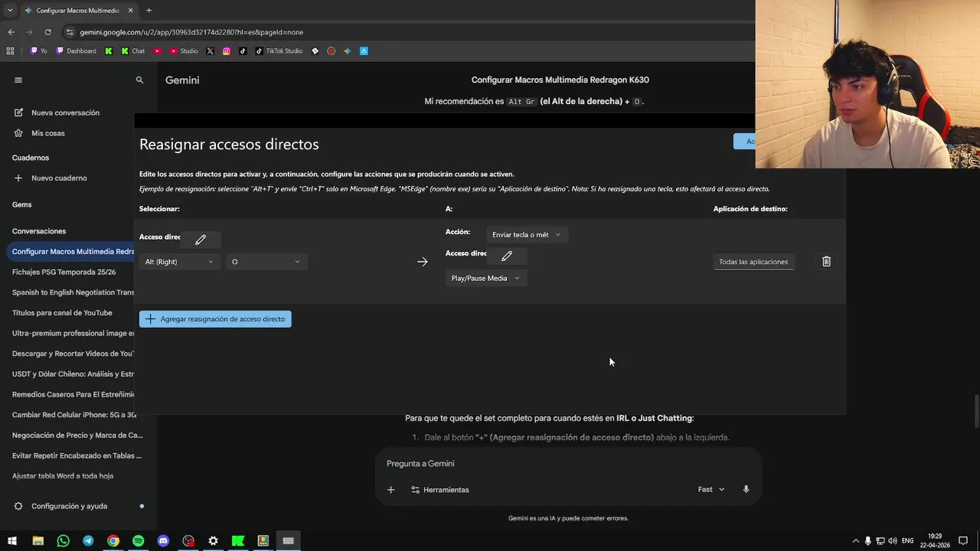Open the TikTok Studio bookmark

tap(279, 51)
